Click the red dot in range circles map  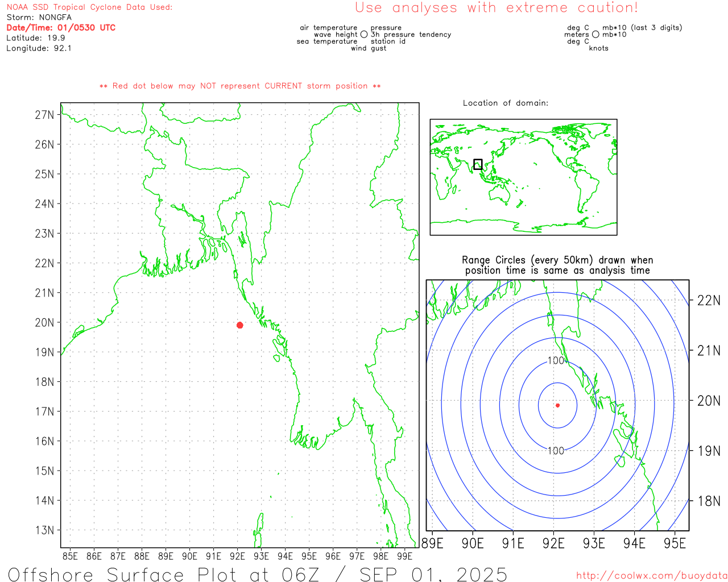pyautogui.click(x=558, y=405)
